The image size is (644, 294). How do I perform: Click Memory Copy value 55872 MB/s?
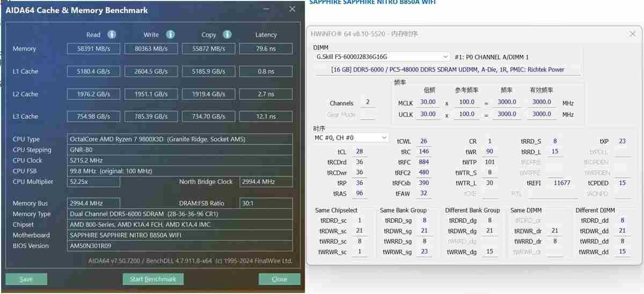click(209, 49)
